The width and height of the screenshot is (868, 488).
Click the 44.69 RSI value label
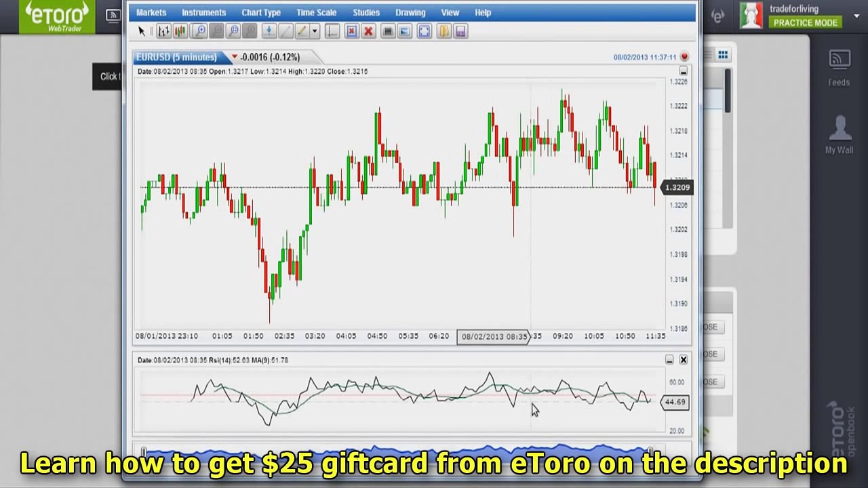pyautogui.click(x=675, y=402)
